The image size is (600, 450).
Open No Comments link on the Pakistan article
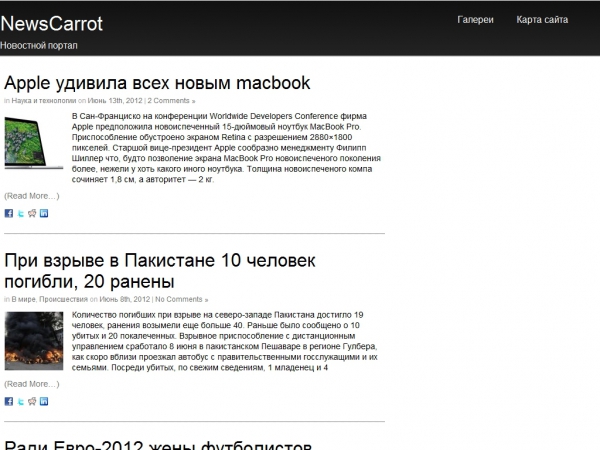[181, 299]
